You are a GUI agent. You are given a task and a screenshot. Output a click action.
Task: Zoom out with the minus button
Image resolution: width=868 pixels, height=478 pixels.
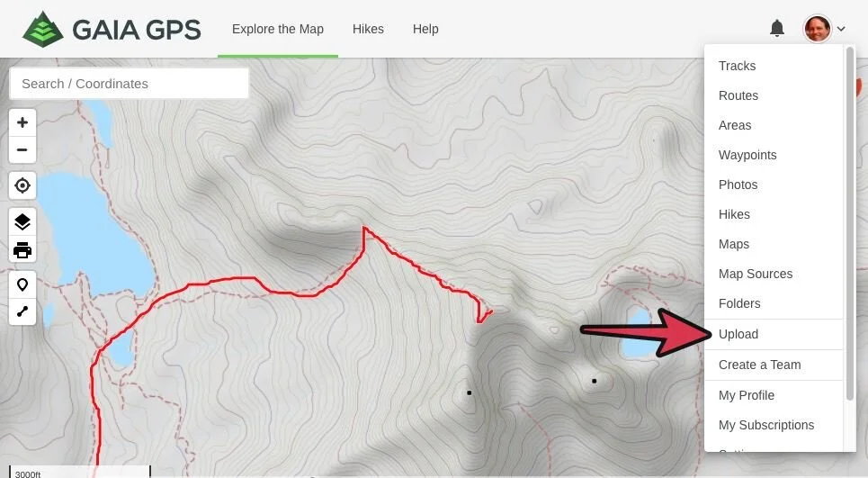[x=22, y=149]
